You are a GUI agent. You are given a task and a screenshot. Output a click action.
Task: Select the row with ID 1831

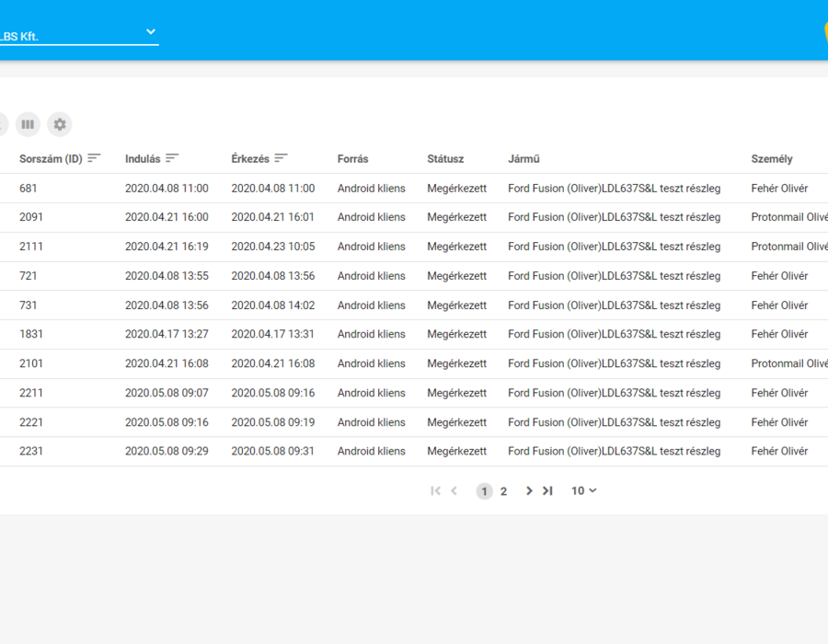pyautogui.click(x=414, y=334)
